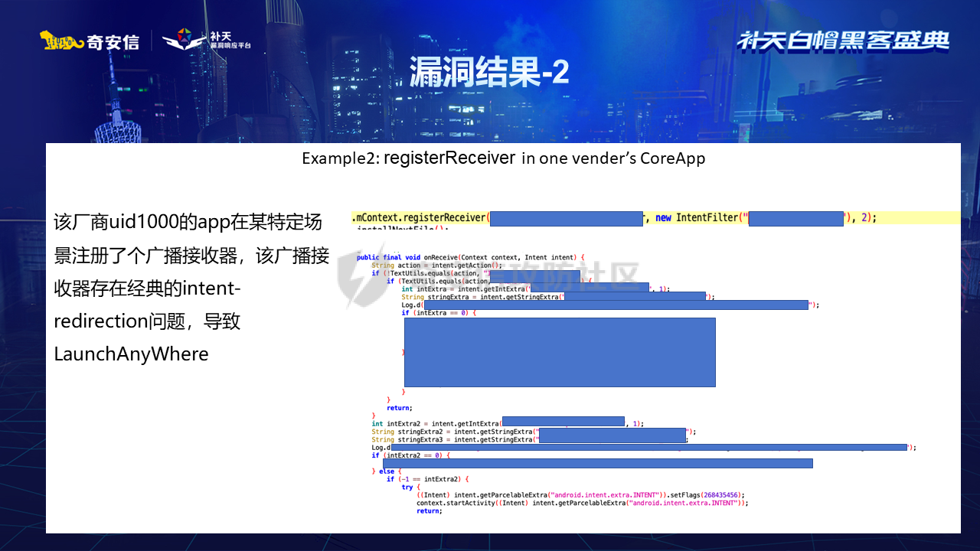Click the LaunchAnyWhere text in the description
Image resolution: width=980 pixels, height=551 pixels.
tap(131, 354)
